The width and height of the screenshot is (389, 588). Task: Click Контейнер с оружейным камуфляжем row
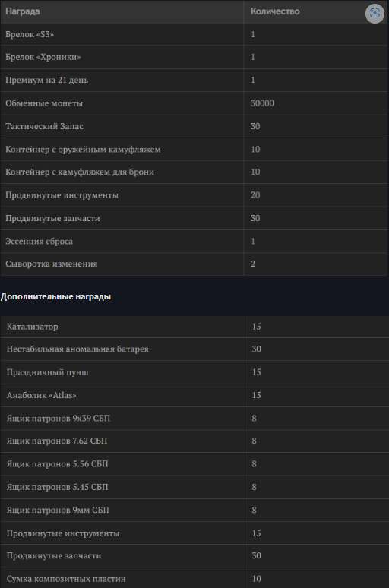(194, 149)
